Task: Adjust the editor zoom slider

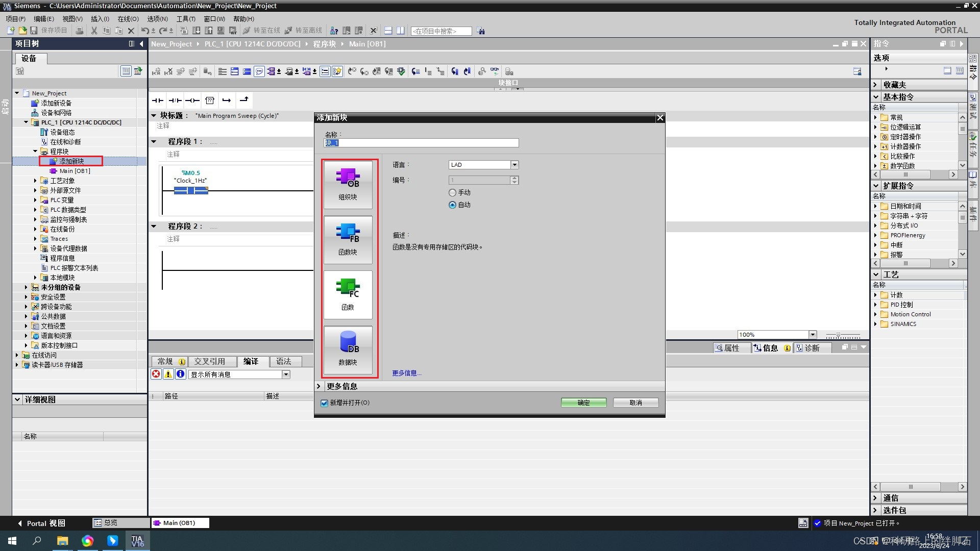Action: click(838, 335)
